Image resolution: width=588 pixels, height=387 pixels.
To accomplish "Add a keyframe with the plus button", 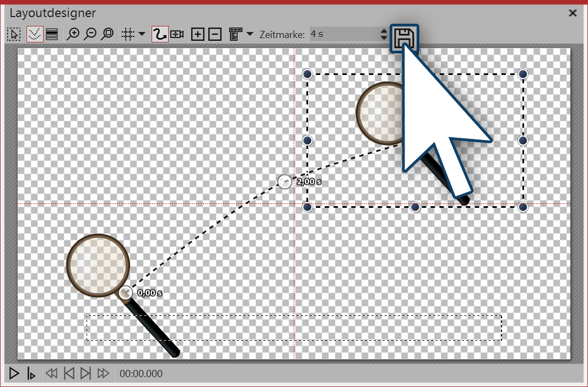I will tap(197, 34).
